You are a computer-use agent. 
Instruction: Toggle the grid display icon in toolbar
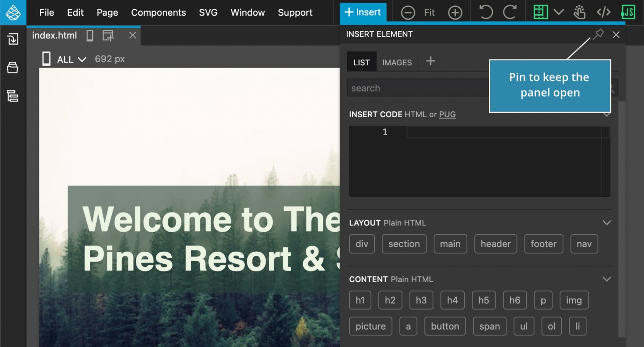(x=540, y=12)
